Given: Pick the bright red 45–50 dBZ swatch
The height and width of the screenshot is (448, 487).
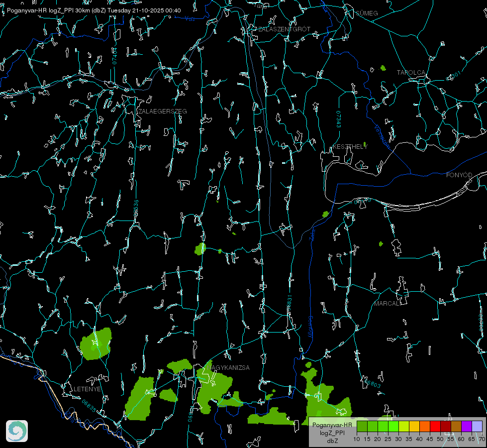Looking at the screenshot, I should pyautogui.click(x=435, y=426).
